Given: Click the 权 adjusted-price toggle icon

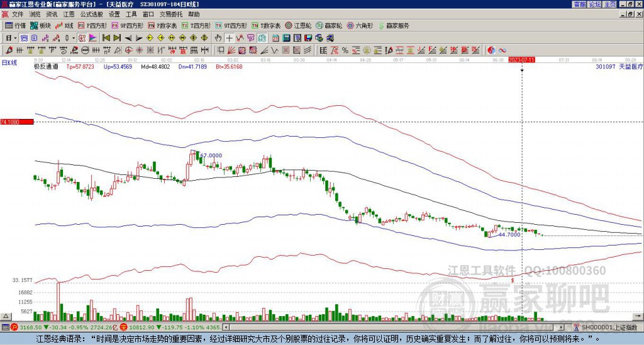Looking at the screenshot, I should pos(82,38).
